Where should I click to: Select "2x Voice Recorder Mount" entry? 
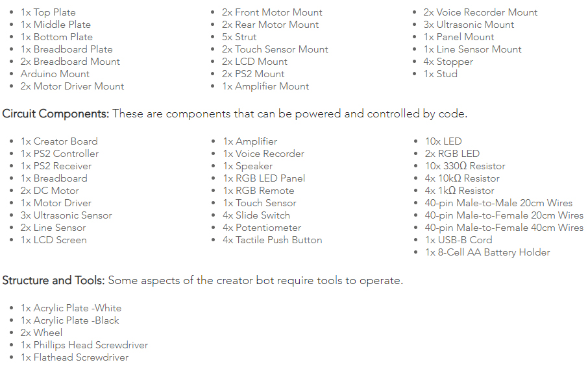coord(480,12)
